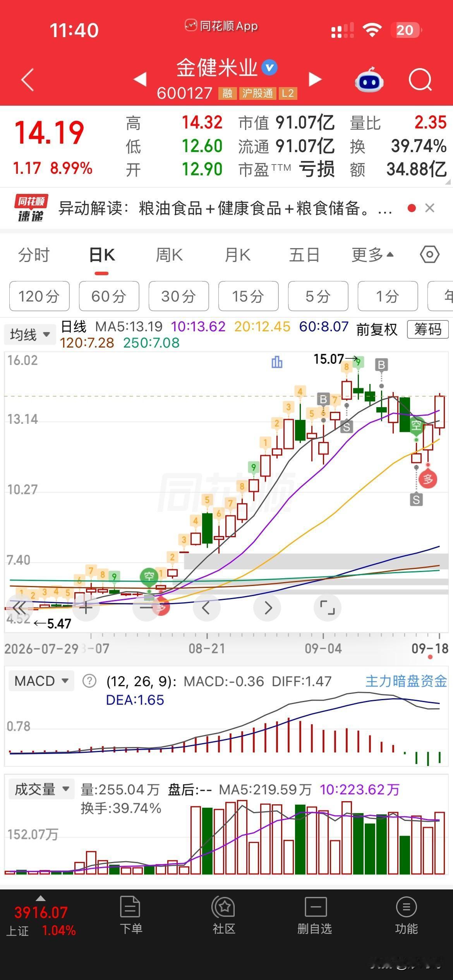453x980 pixels.
Task: Tap the green 空 marker near 08-14
Action: tap(149, 577)
